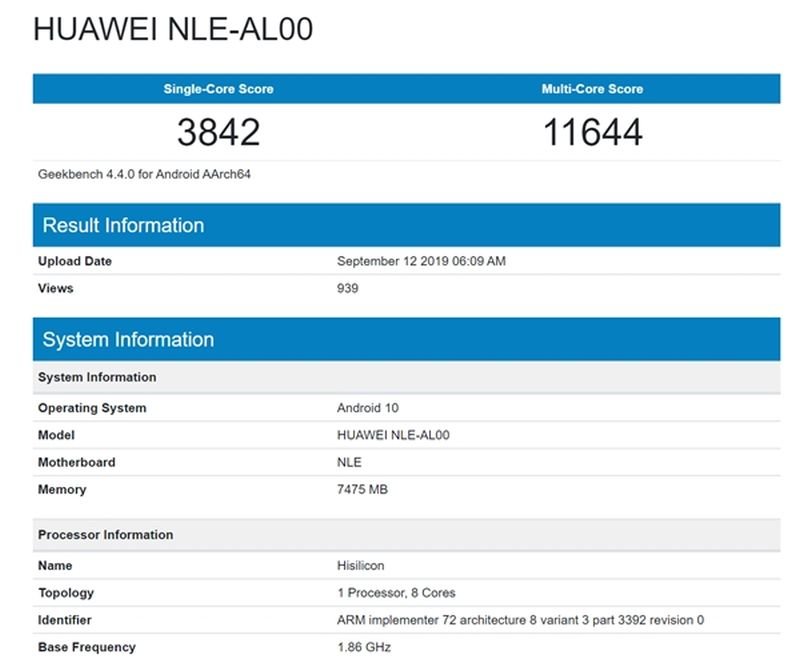Click the Android 10 value
Image resolution: width=800 pixels, height=663 pixels.
368,408
